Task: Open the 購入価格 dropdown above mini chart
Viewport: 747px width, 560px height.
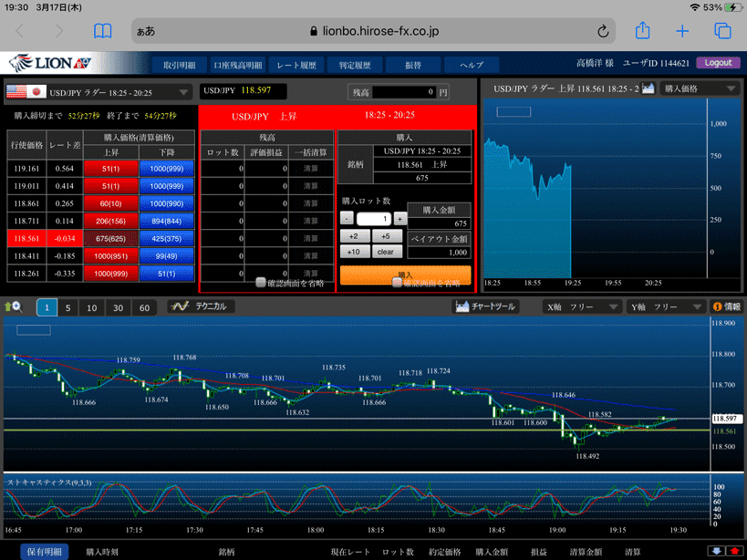Action: 700,88
